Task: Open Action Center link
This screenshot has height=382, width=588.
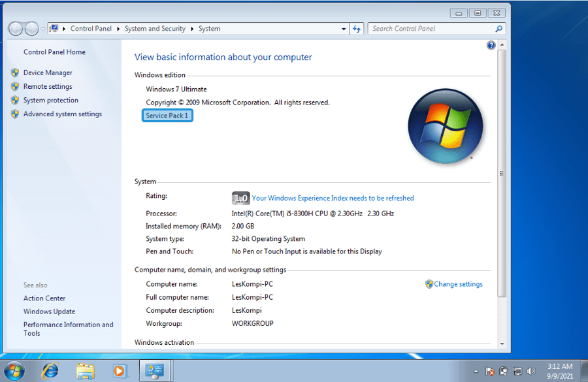Action: point(44,298)
